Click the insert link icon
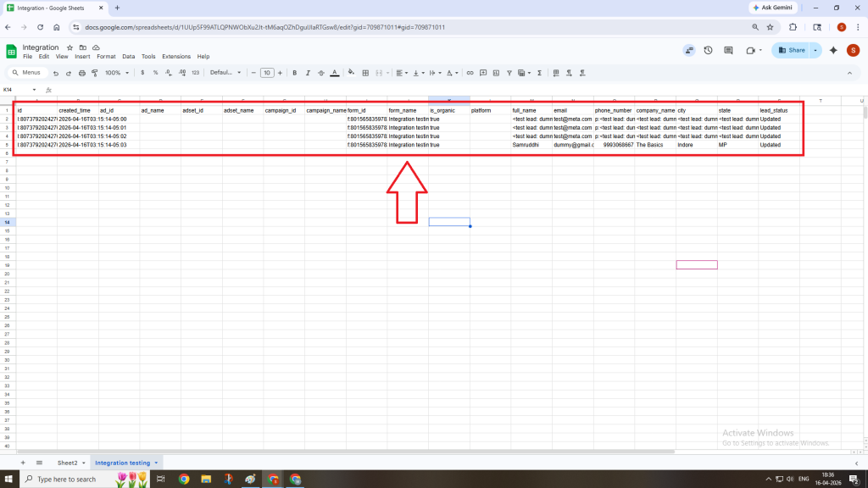 [x=470, y=73]
